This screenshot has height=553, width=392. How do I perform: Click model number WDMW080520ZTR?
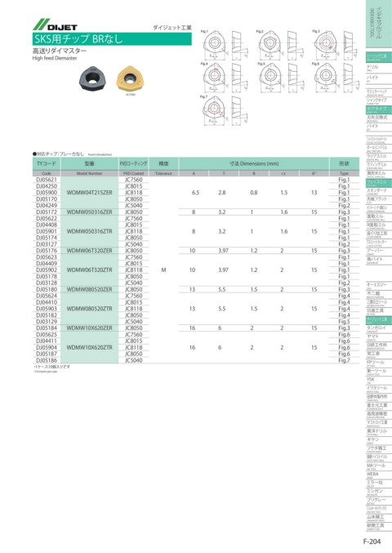click(x=90, y=309)
